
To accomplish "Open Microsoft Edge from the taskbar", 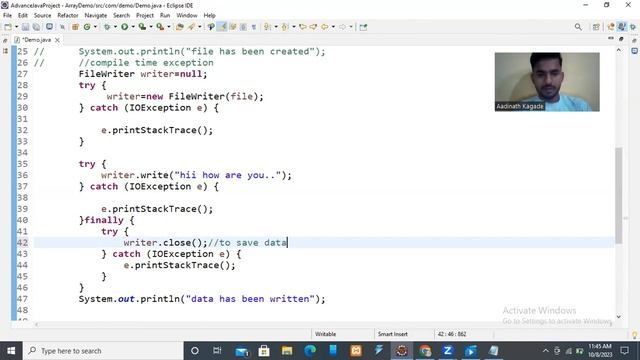I will [310, 351].
